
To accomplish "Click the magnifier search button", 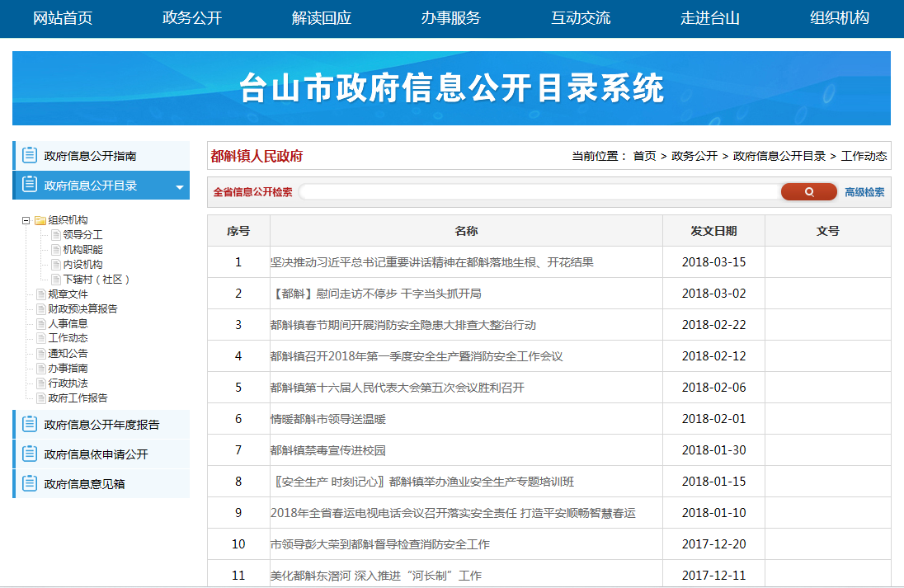I will [808, 192].
